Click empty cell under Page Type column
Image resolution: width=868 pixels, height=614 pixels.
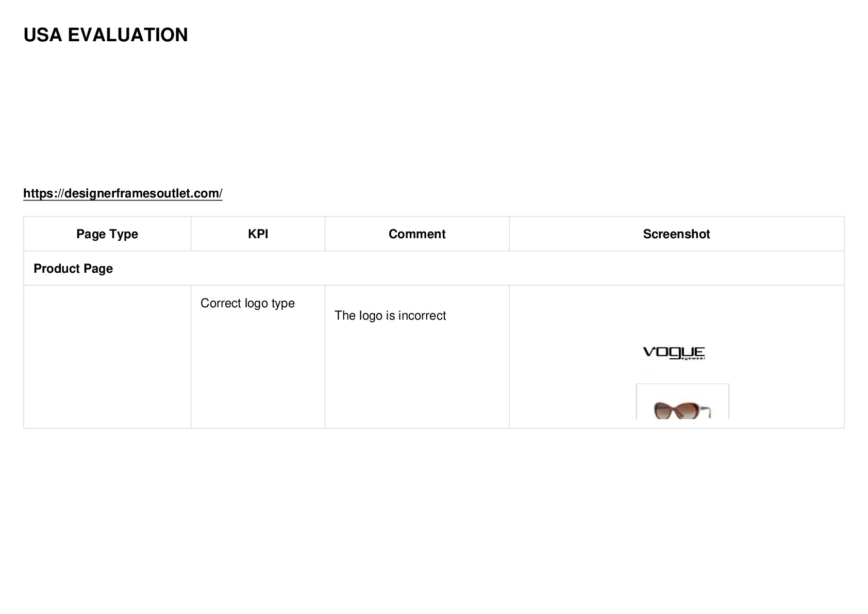tap(107, 357)
